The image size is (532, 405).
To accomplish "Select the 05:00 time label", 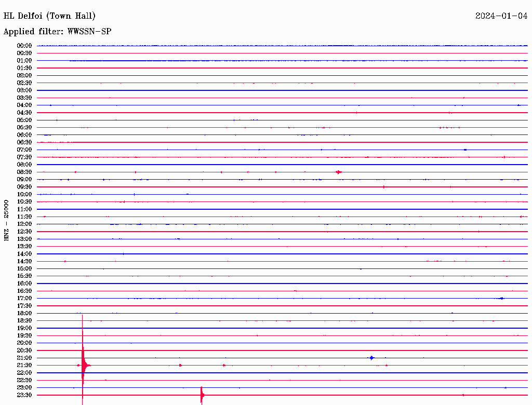I will pyautogui.click(x=24, y=120).
